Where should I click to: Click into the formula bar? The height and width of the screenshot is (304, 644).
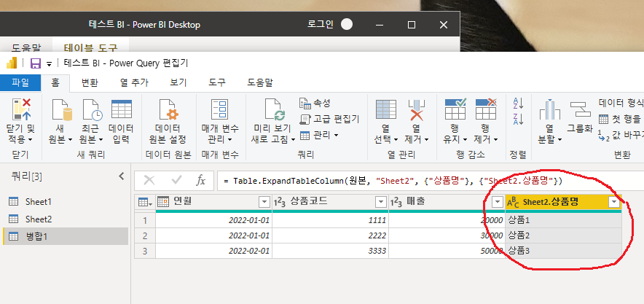pos(431,181)
